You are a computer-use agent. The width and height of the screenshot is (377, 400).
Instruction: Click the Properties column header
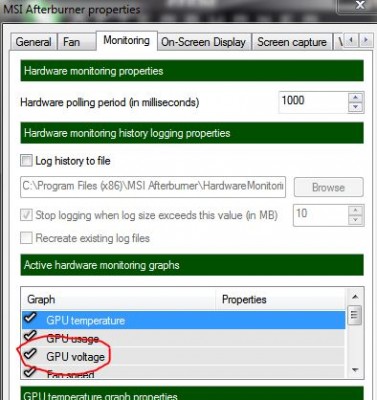click(x=280, y=299)
